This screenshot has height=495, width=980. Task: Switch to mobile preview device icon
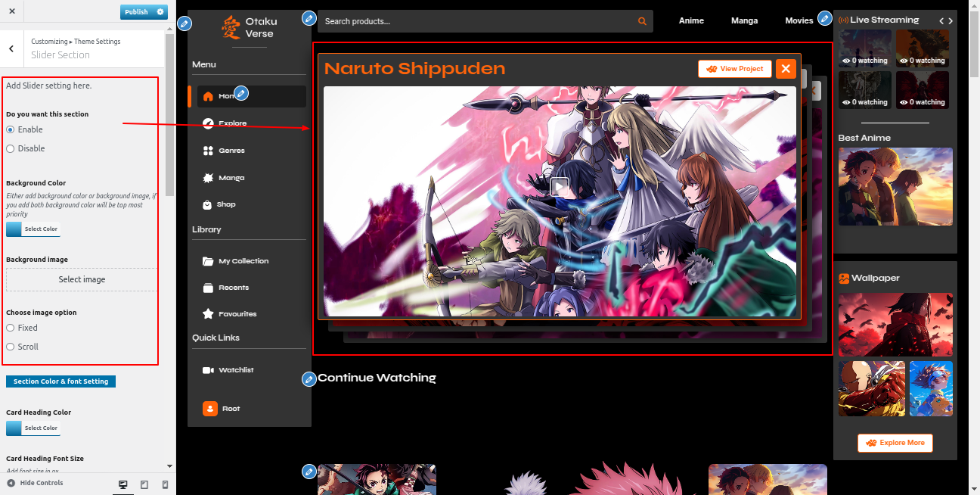[x=165, y=484]
